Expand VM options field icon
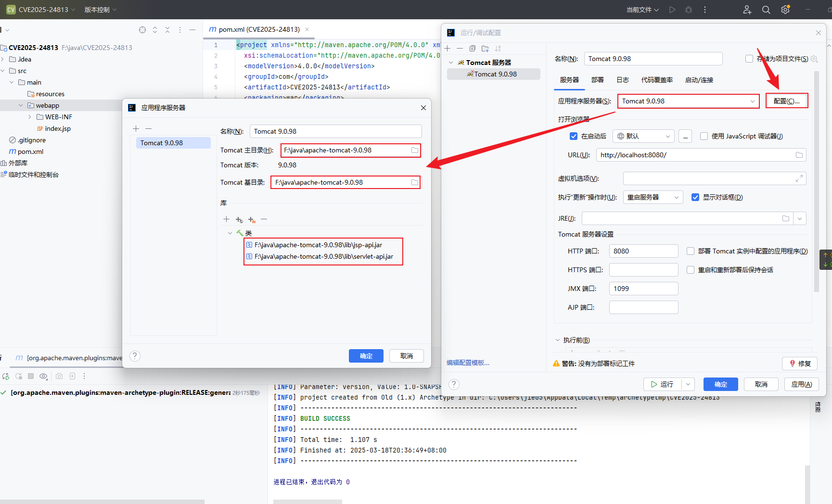This screenshot has height=504, width=832. coord(799,178)
